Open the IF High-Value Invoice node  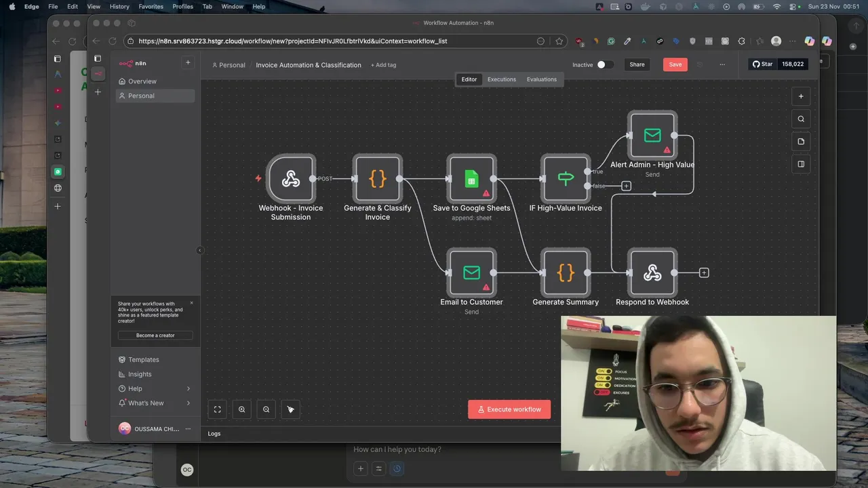566,178
